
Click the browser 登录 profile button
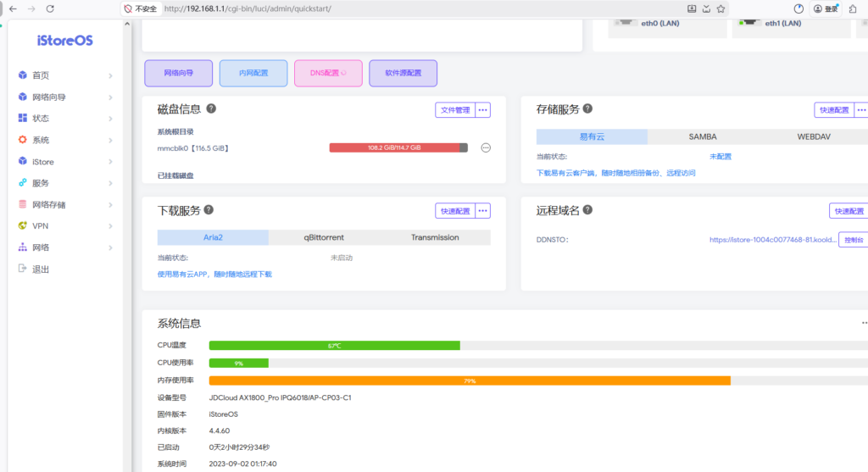tap(826, 8)
